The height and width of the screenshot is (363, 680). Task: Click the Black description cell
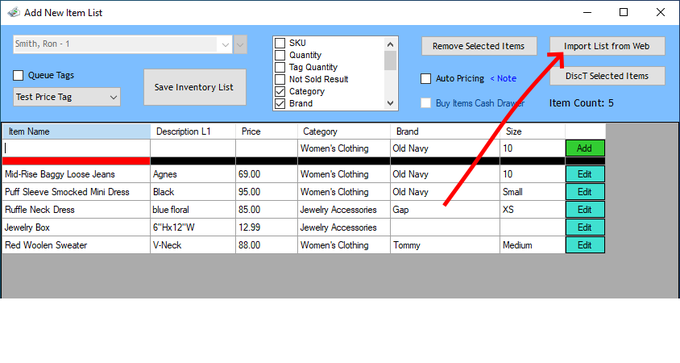193,192
